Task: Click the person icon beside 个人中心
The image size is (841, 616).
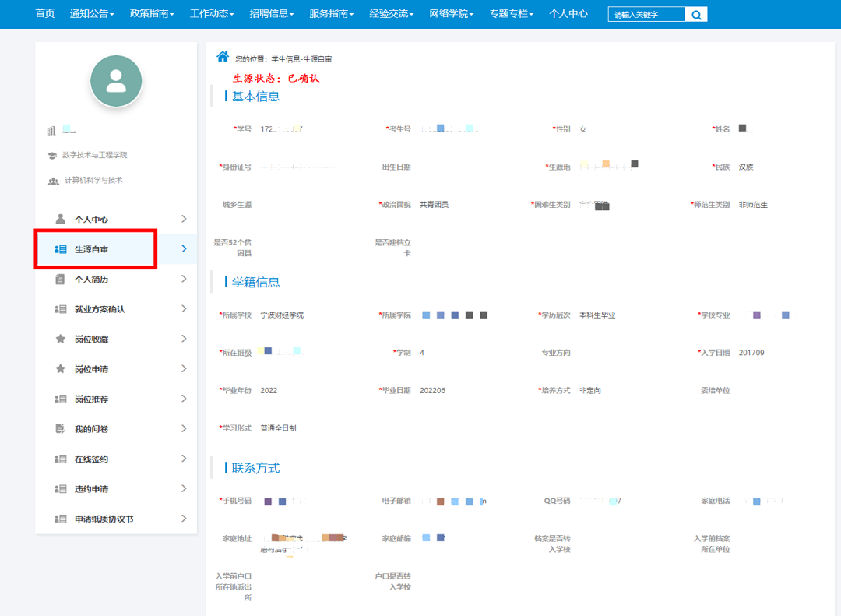Action: [61, 220]
